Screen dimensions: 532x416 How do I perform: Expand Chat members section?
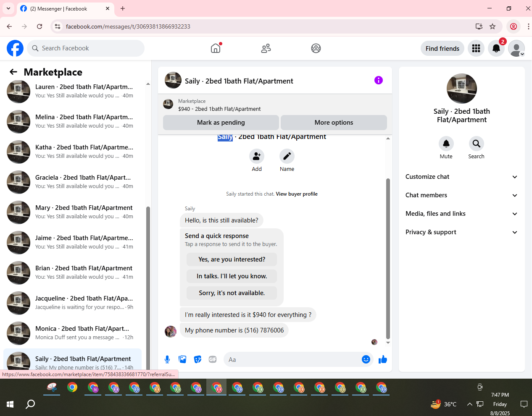(461, 195)
